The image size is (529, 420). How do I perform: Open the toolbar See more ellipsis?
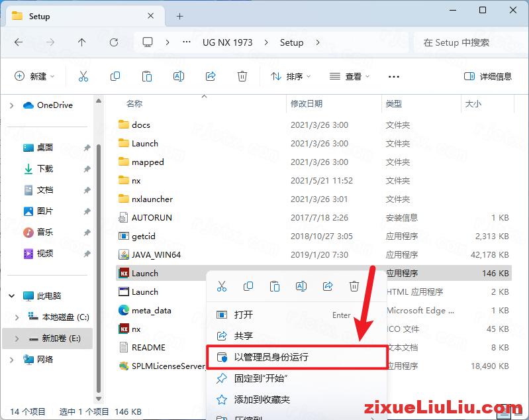click(394, 77)
